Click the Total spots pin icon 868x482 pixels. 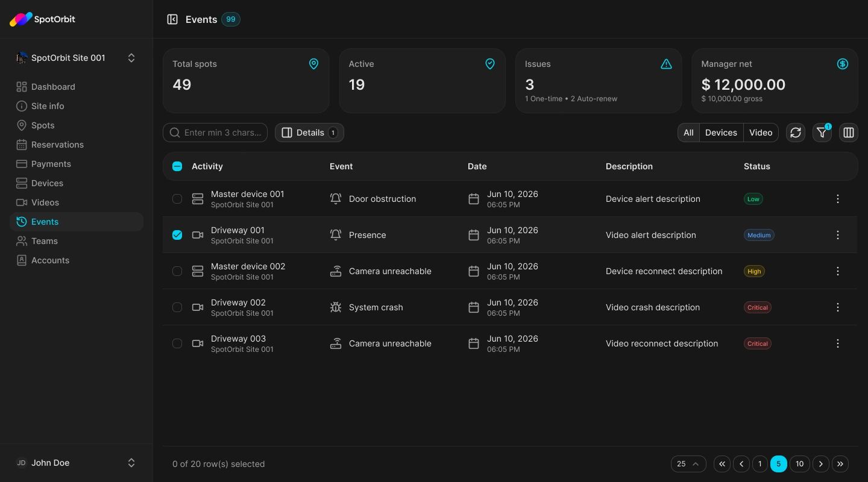click(x=313, y=64)
